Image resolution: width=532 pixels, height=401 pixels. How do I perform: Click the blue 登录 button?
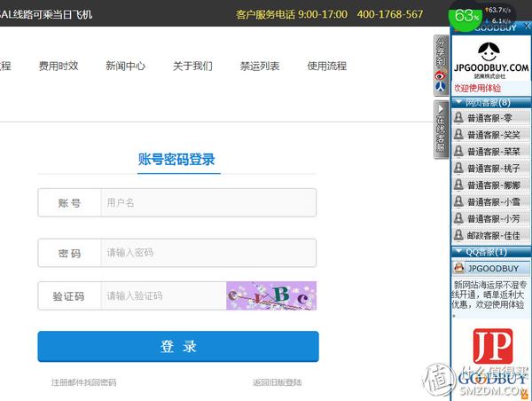pyautogui.click(x=178, y=346)
